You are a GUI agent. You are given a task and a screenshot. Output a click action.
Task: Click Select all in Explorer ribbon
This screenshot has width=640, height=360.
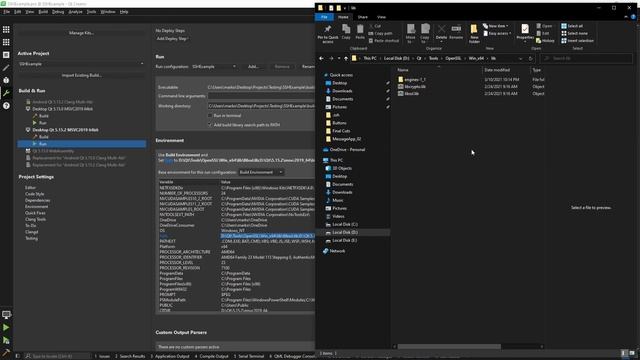click(x=572, y=26)
